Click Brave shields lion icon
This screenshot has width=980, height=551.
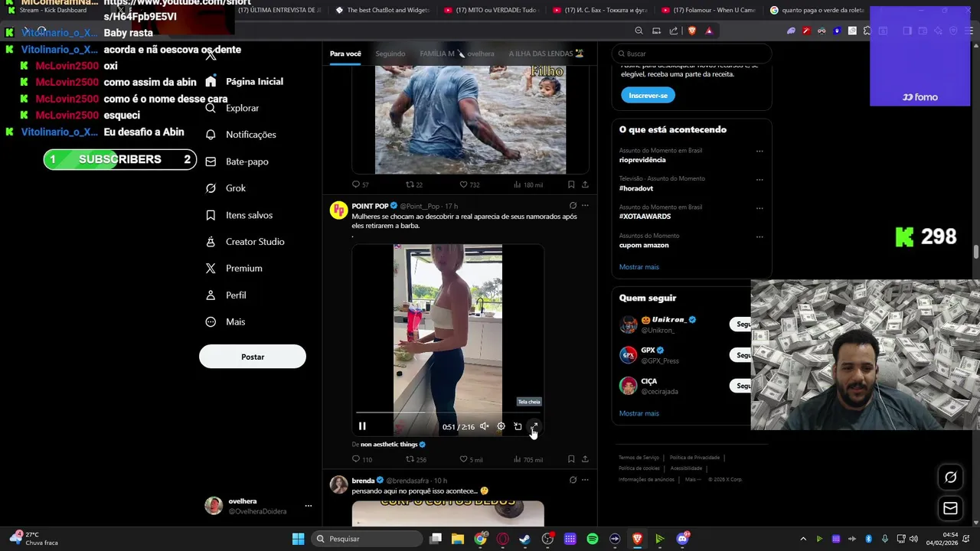[691, 31]
